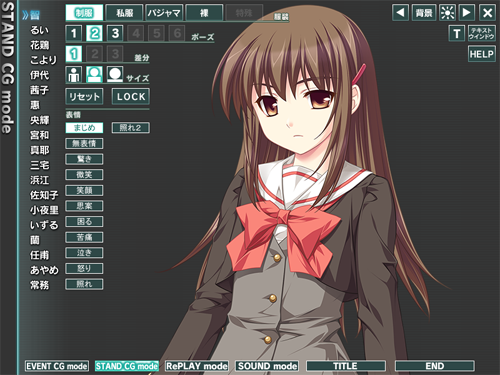This screenshot has height=375, width=500.
Task: Click the リセット reset button
Action: (84, 97)
